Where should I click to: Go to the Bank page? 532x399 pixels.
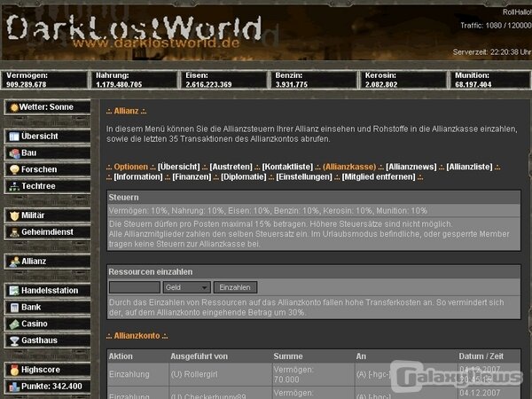pyautogui.click(x=48, y=307)
